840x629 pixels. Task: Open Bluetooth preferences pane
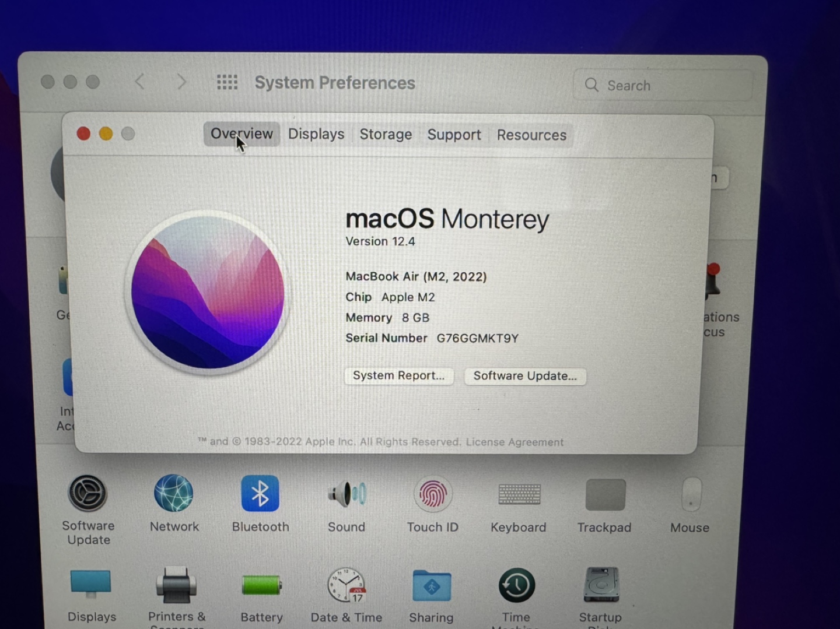260,493
